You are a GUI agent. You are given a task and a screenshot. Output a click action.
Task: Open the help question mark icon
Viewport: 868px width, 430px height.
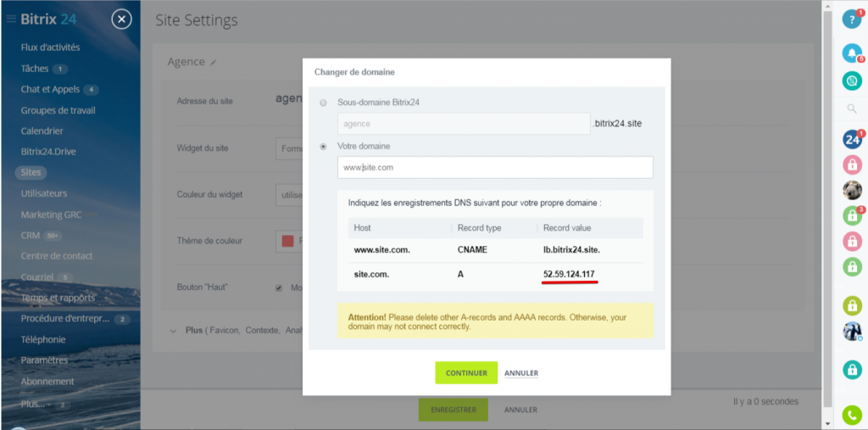coord(852,20)
